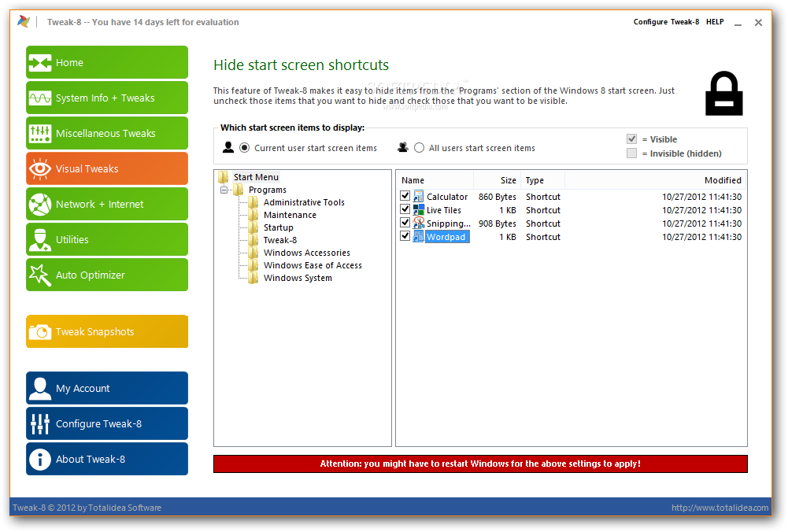The image size is (788, 532).
Task: Click the Auto Optimizer wand icon
Action: pyautogui.click(x=40, y=275)
